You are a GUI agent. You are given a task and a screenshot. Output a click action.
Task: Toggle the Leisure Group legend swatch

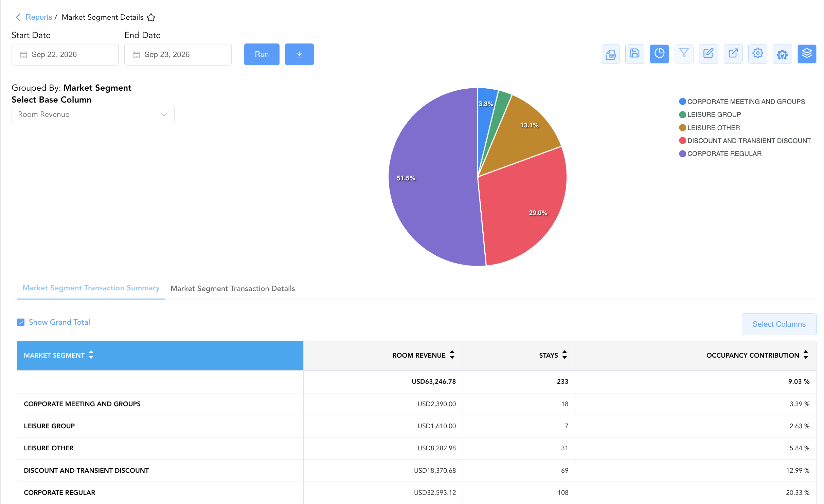click(x=682, y=115)
